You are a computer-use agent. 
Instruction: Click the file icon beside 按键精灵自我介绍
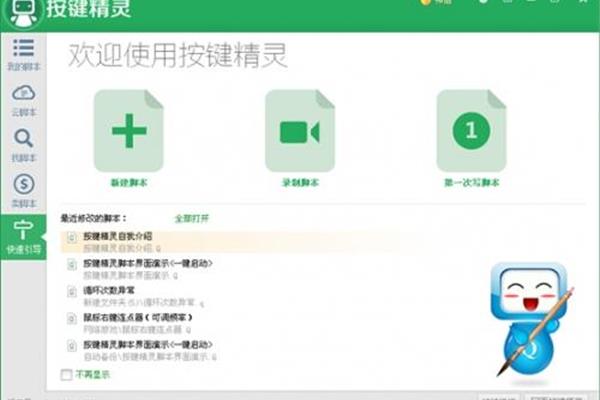(72, 238)
